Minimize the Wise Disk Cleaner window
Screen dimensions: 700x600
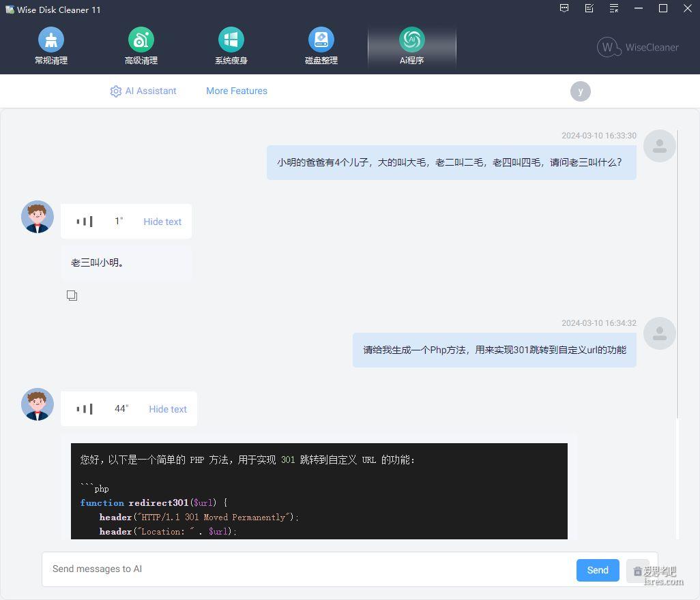[x=639, y=8]
